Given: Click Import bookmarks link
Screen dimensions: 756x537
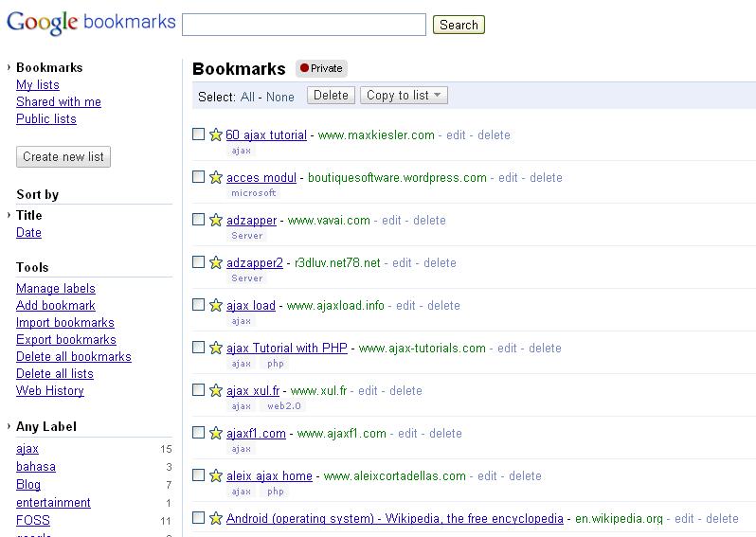Looking at the screenshot, I should click(65, 322).
